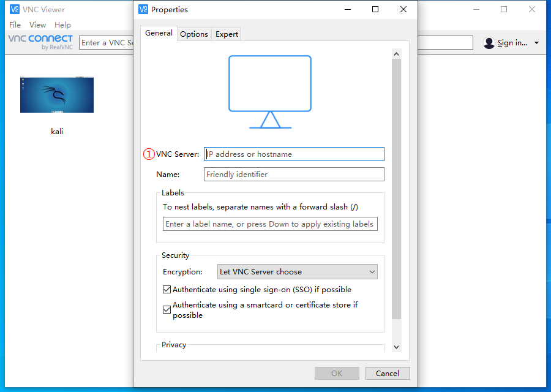
Task: Click the VNC Connect by RealVNC logo
Action: (x=40, y=42)
